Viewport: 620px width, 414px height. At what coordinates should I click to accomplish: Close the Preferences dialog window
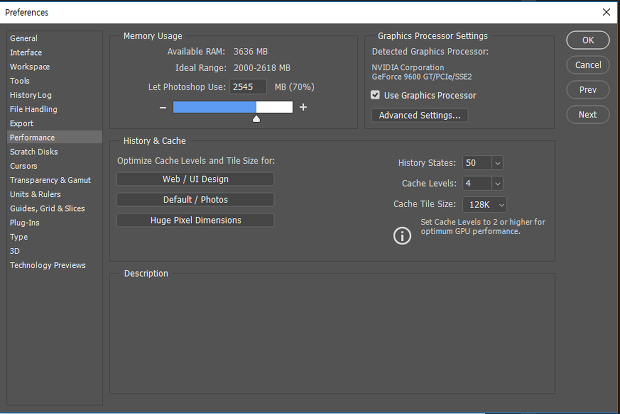606,12
